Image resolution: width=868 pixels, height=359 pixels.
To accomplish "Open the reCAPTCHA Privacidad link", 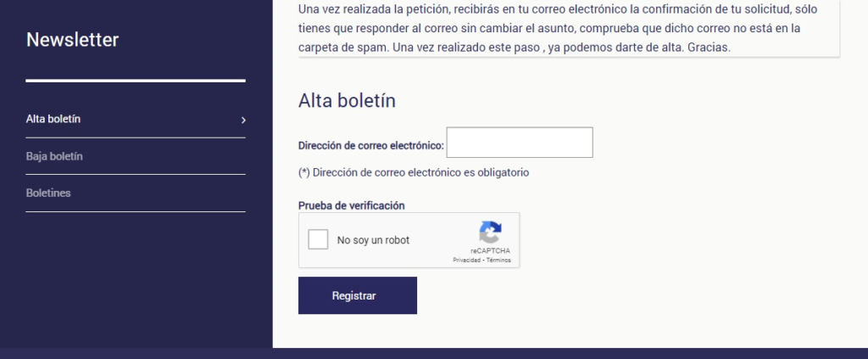I will 466,260.
